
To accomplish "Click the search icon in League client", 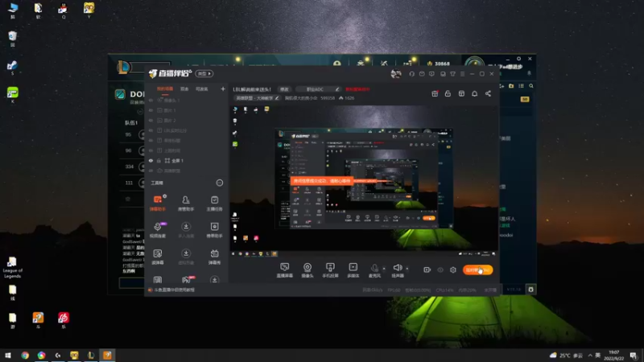I will click(x=531, y=86).
